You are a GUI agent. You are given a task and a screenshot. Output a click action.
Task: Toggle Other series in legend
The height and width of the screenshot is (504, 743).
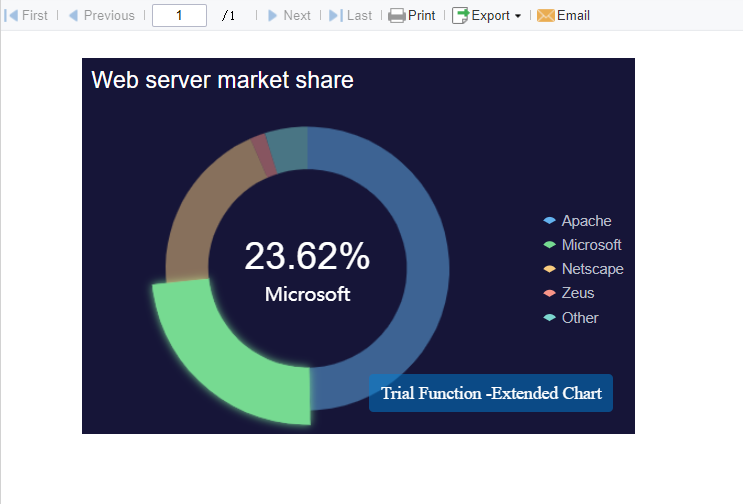(x=571, y=318)
